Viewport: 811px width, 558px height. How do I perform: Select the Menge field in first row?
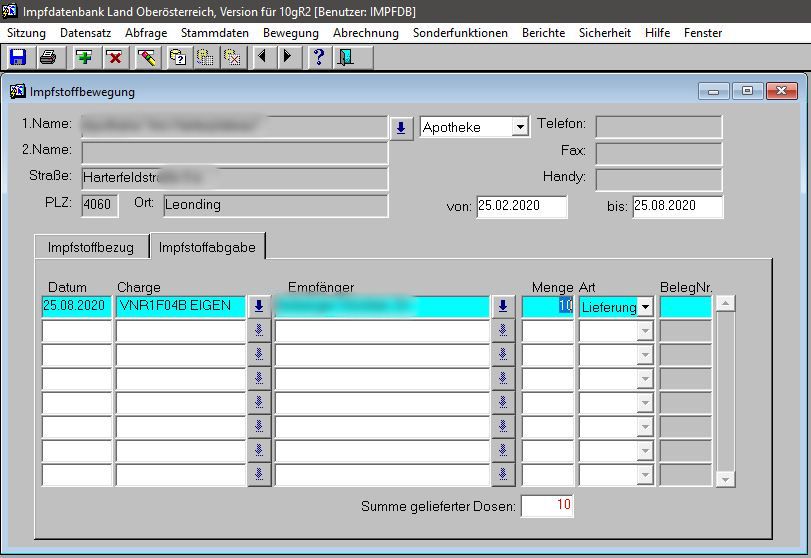tap(547, 307)
